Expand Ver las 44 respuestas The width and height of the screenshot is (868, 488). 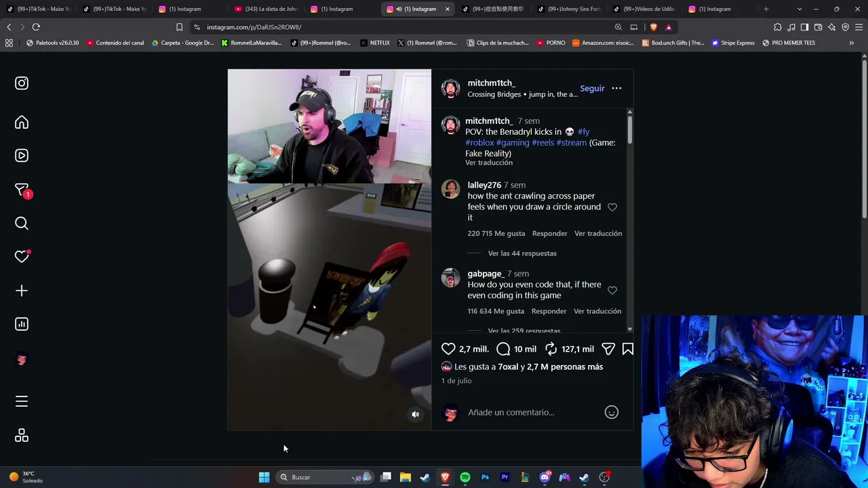(x=522, y=253)
